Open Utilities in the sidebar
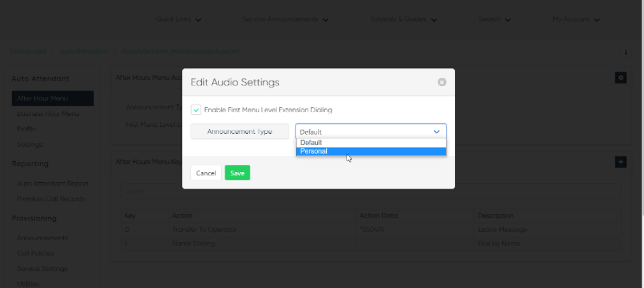Viewport: 644px width, 288px height. tap(28, 284)
